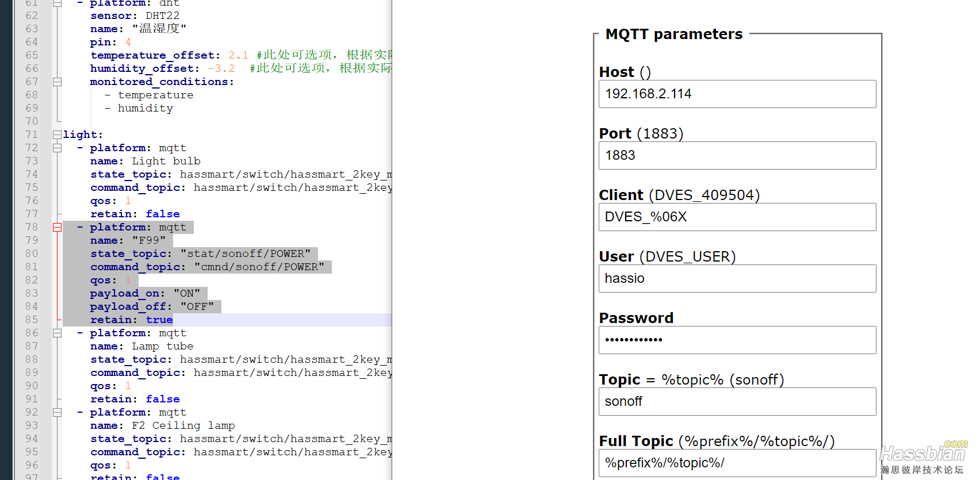Click the text name: "F99"

128,240
